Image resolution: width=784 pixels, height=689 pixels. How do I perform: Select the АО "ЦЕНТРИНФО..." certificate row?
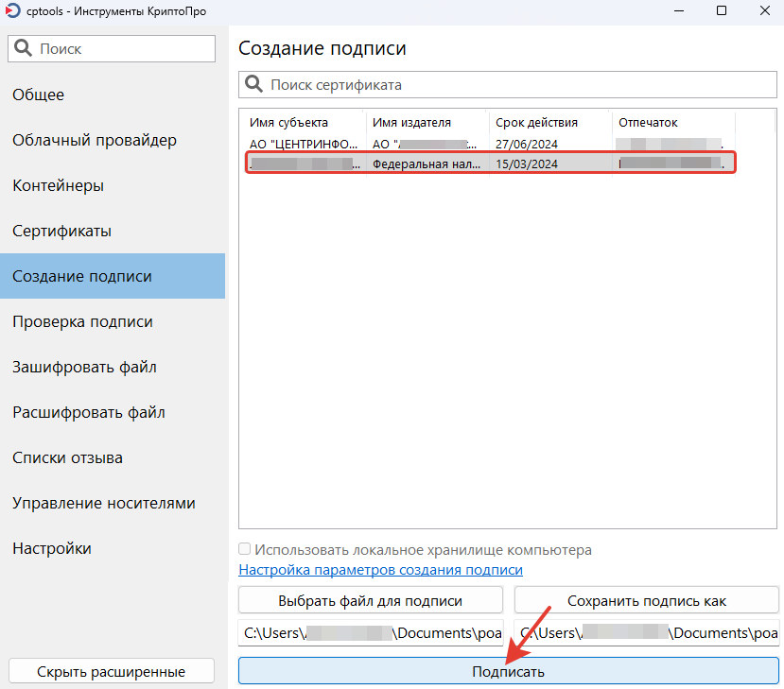[x=491, y=144]
